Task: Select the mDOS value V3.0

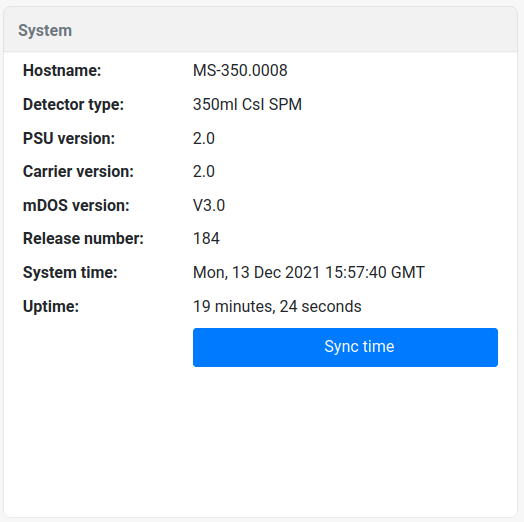Action: point(209,205)
